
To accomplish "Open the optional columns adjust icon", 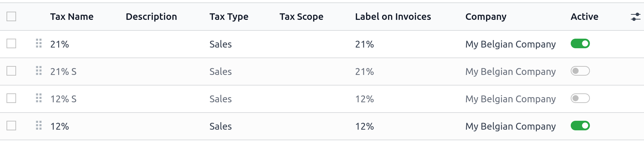I will [x=635, y=17].
